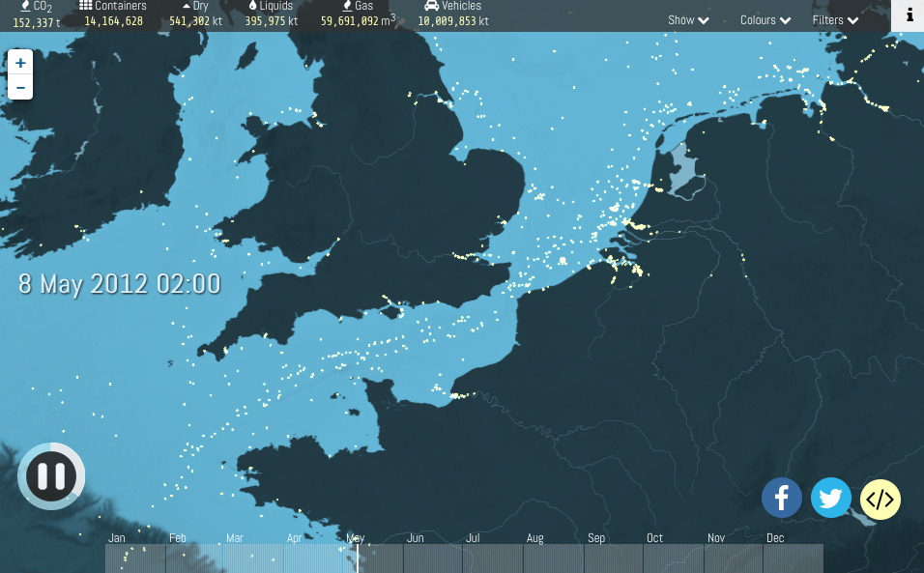924x573 pixels.
Task: Click the Dry bulk cargo counter
Action: [195, 14]
